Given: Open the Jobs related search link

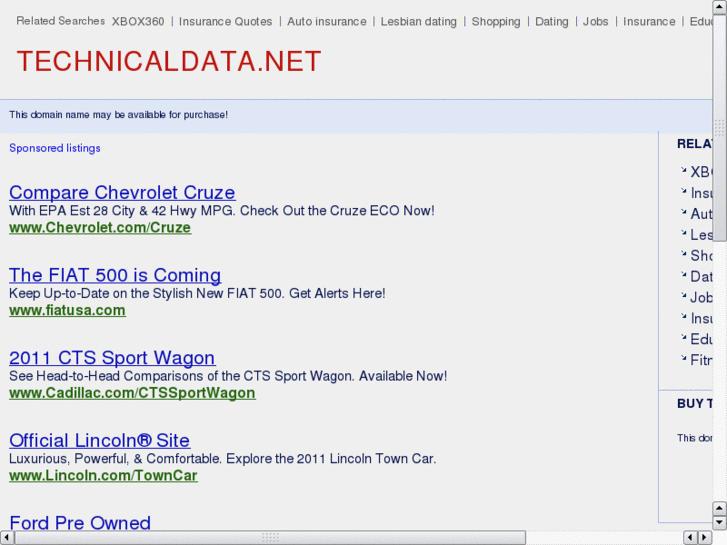Looking at the screenshot, I should coord(595,22).
